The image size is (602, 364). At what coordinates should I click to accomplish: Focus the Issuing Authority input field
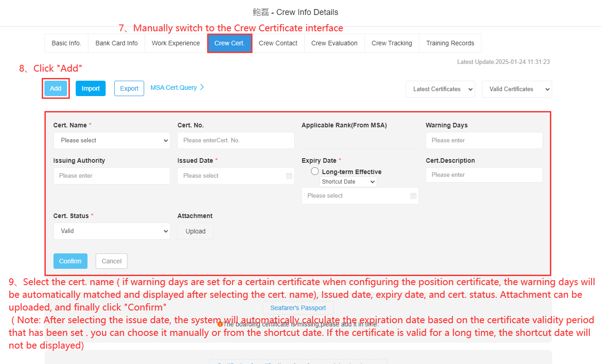[x=112, y=176]
